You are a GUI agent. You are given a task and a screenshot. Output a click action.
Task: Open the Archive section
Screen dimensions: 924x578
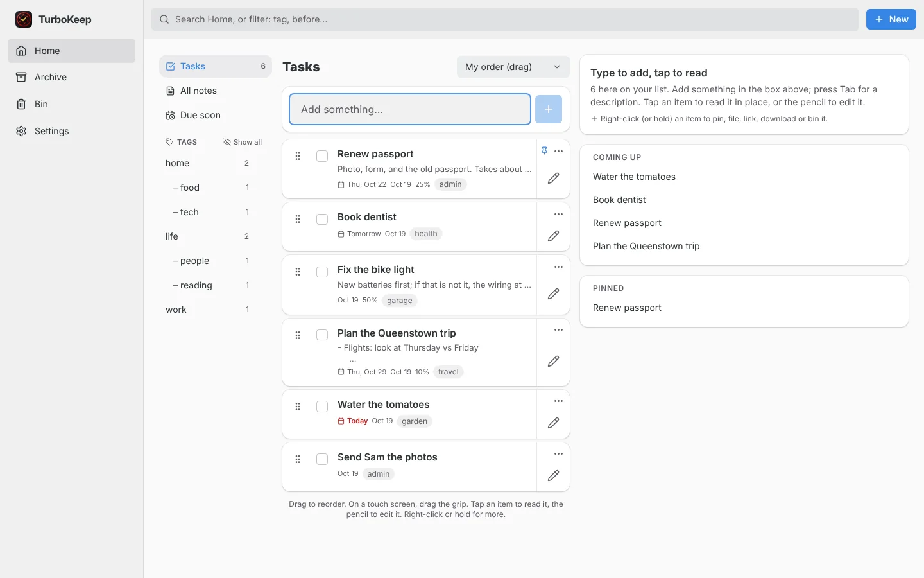(71, 77)
